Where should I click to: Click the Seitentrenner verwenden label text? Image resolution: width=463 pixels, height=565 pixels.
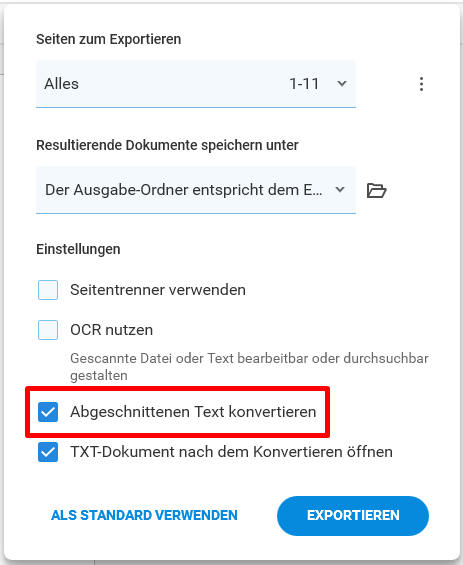[x=158, y=290]
